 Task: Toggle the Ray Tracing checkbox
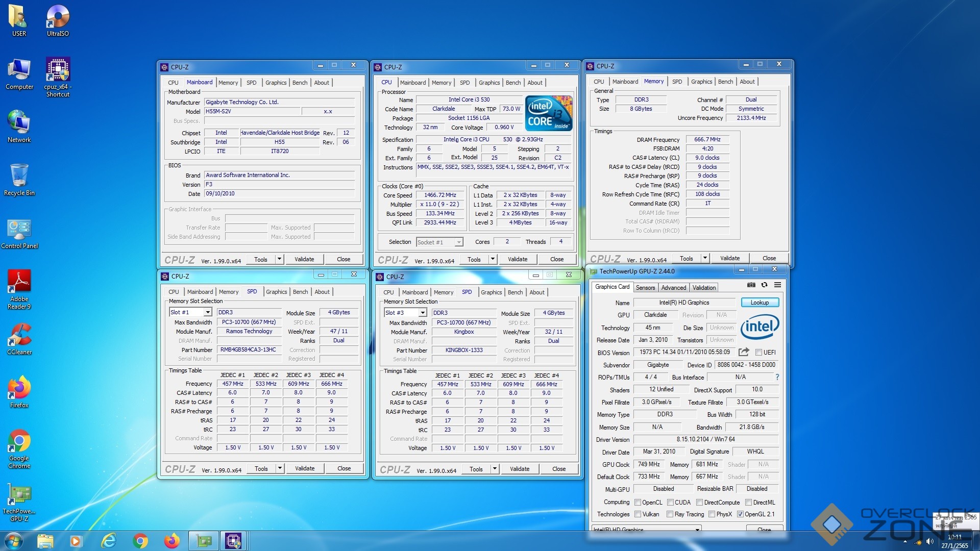(670, 514)
